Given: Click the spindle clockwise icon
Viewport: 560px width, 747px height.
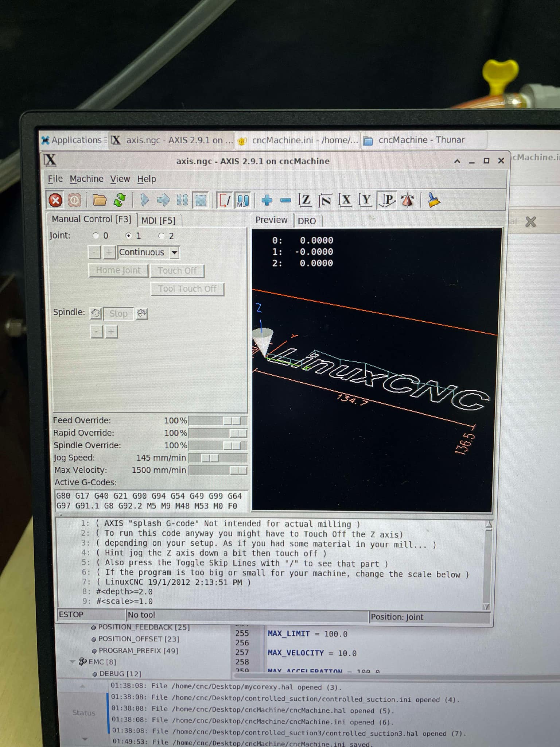Looking at the screenshot, I should (x=142, y=313).
